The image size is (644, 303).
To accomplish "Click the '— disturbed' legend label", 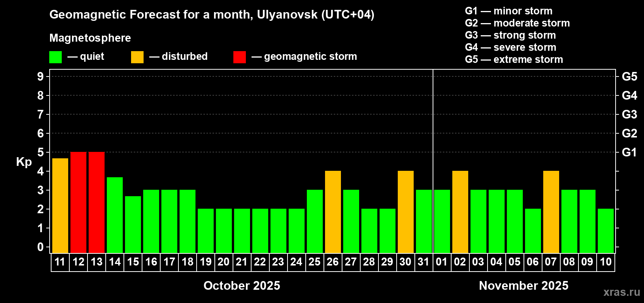I will point(178,56).
